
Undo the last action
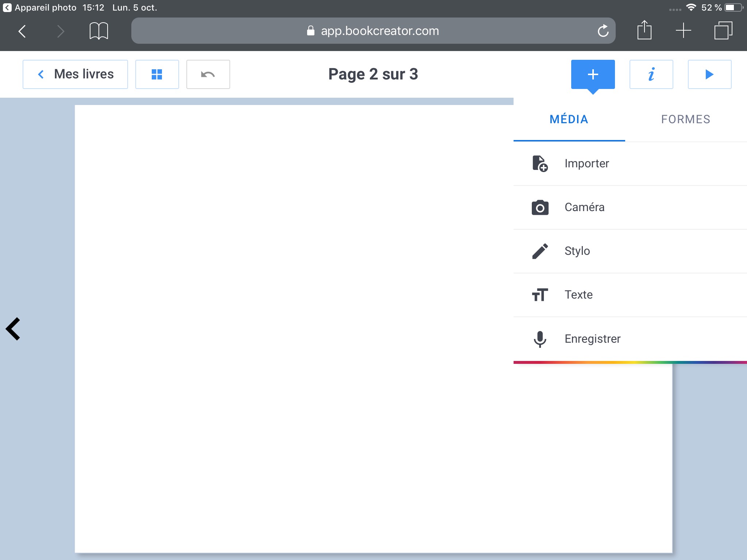tap(208, 74)
